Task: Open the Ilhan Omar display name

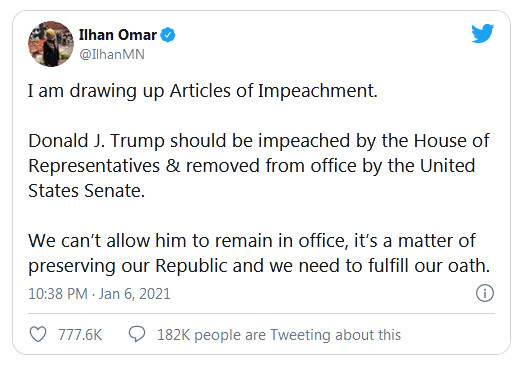Action: click(x=118, y=35)
